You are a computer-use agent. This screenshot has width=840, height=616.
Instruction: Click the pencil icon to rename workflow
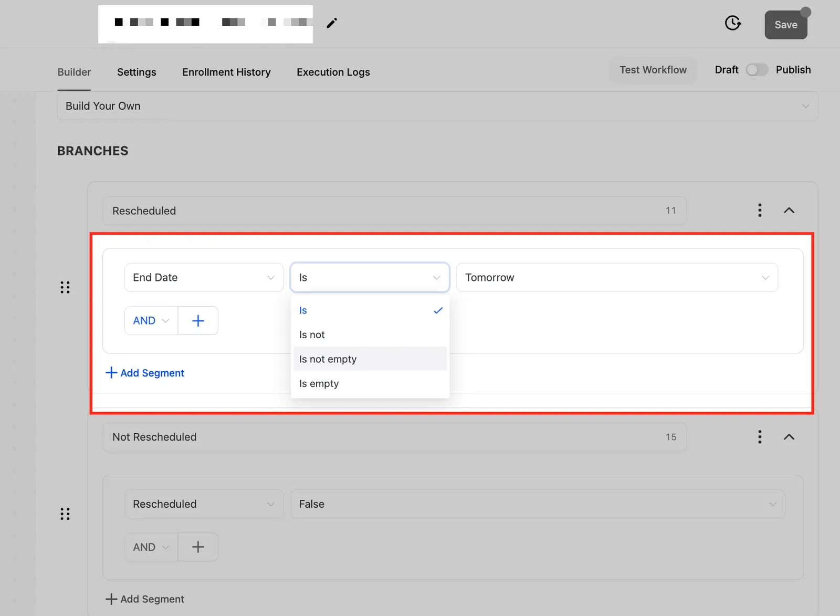point(332,23)
